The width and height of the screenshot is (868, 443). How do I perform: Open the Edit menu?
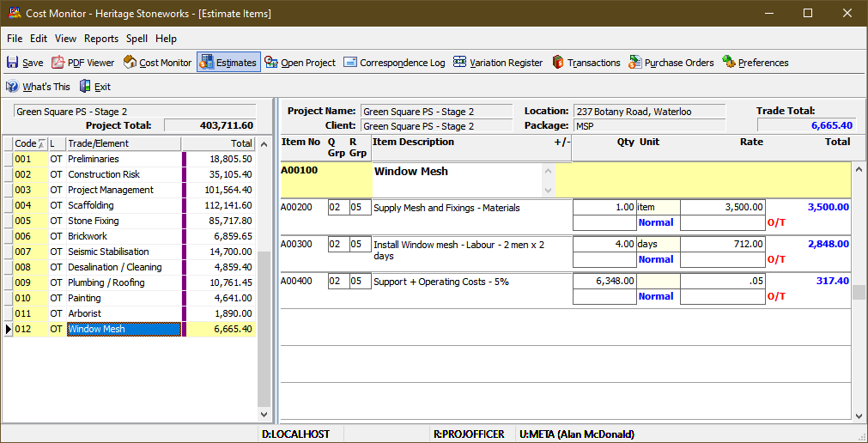[38, 39]
